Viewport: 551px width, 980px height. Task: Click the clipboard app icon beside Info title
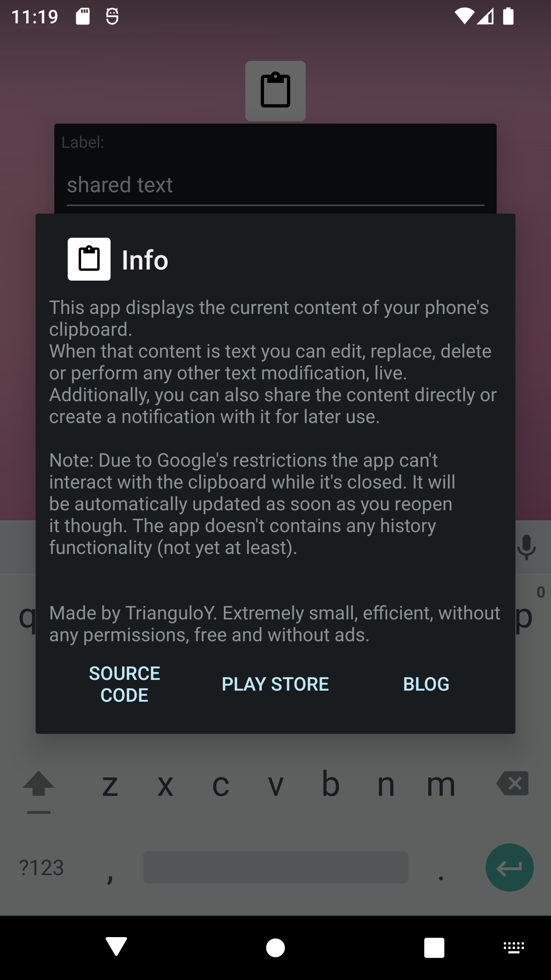click(x=89, y=259)
